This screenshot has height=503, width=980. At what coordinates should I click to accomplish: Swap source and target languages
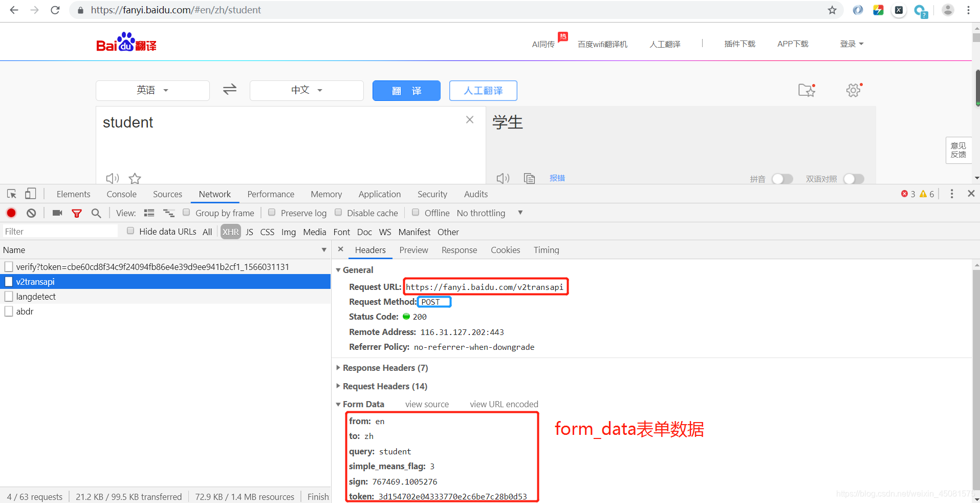point(230,90)
